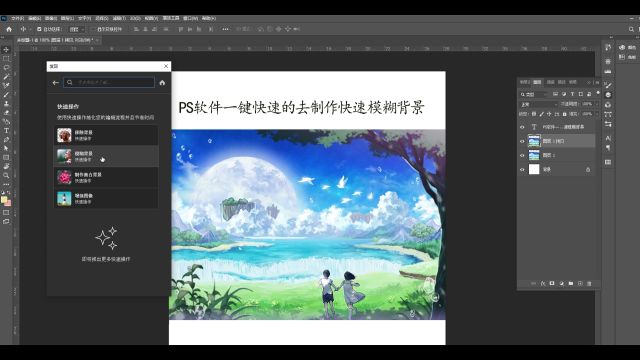Select the Eraser tool
The height and width of the screenshot is (360, 640).
coord(6,113)
